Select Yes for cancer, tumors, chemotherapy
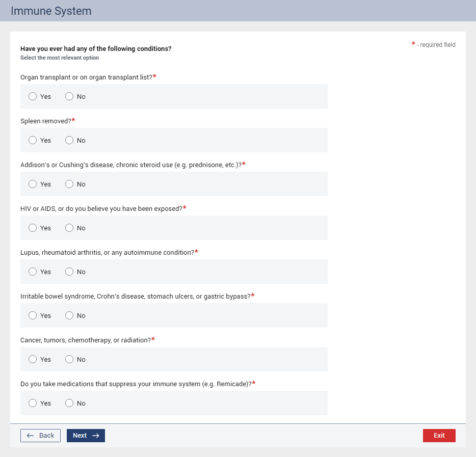This screenshot has height=457, width=476. click(33, 359)
